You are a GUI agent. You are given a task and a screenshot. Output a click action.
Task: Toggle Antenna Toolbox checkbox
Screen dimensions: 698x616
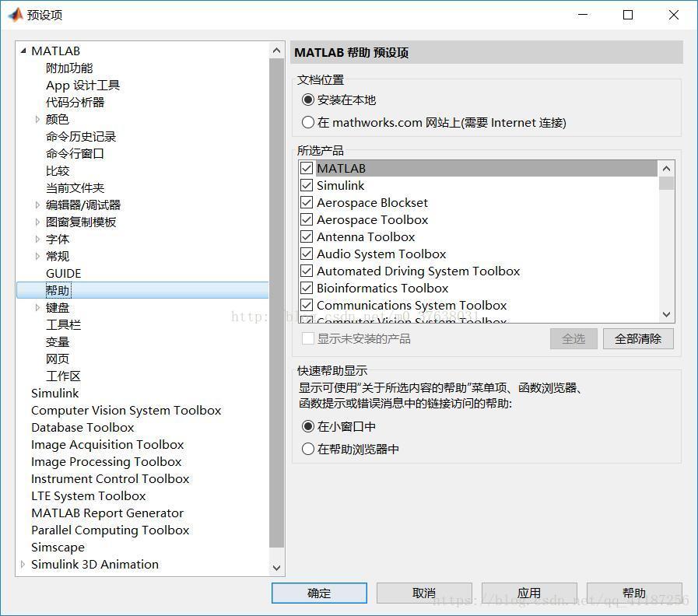[307, 236]
